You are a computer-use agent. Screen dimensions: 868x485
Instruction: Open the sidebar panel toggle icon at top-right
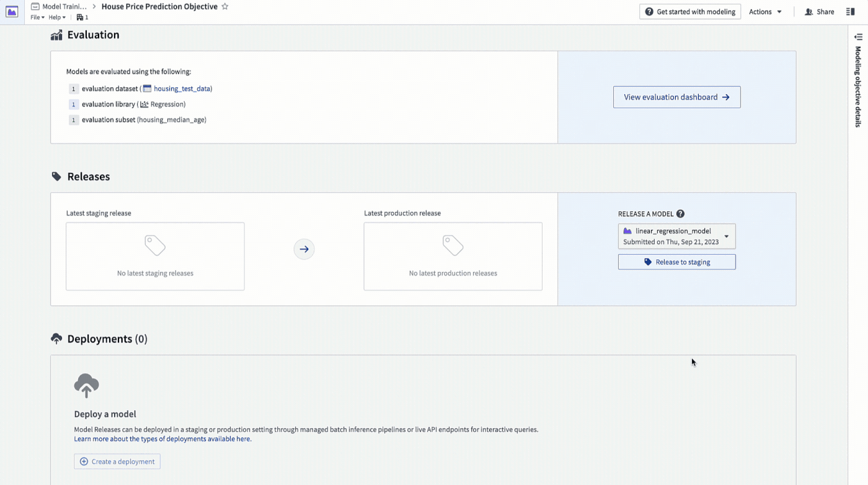(x=851, y=12)
